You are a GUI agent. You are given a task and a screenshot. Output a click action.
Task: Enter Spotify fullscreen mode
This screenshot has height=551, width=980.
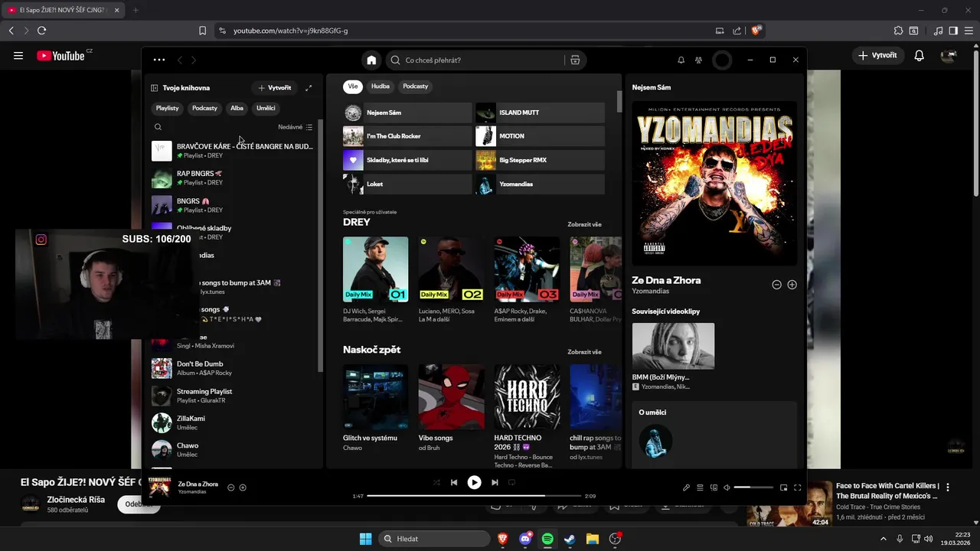pyautogui.click(x=797, y=487)
